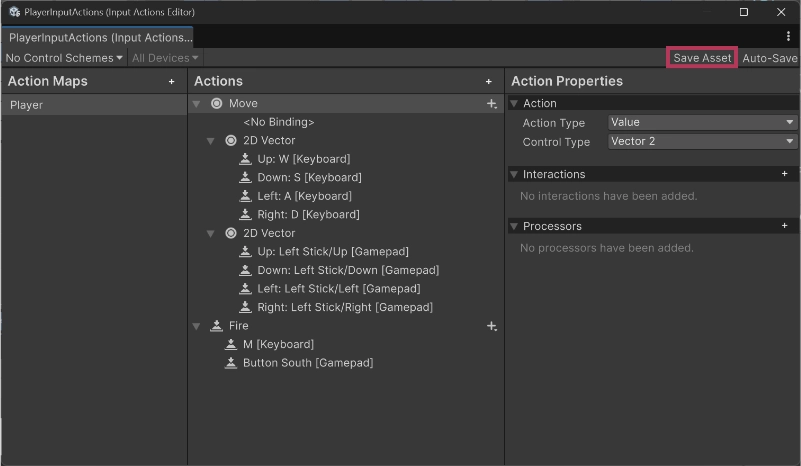801x466 pixels.
Task: Select the PlayerInputActions tab
Action: pos(99,37)
